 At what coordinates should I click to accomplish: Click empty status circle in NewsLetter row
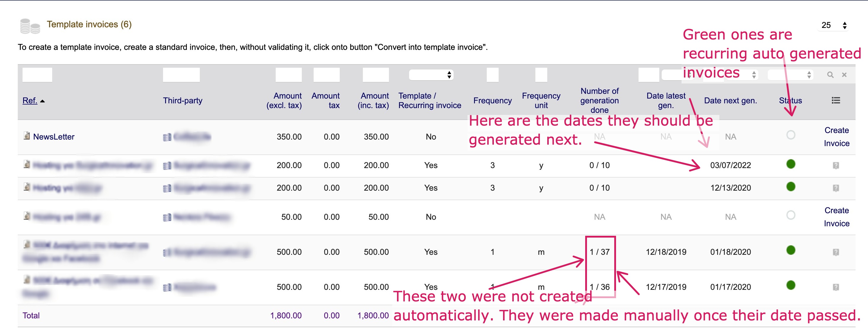pyautogui.click(x=791, y=135)
